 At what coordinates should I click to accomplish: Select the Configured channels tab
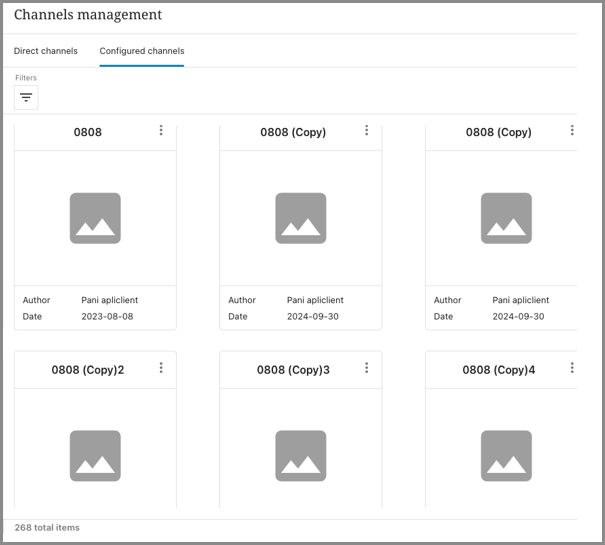141,51
